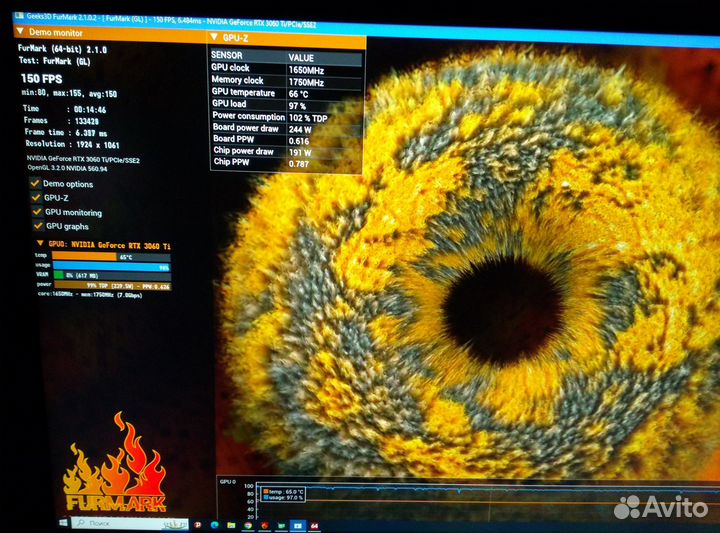Click the red P taskbar icon
This screenshot has height=533, width=720.
(198, 523)
